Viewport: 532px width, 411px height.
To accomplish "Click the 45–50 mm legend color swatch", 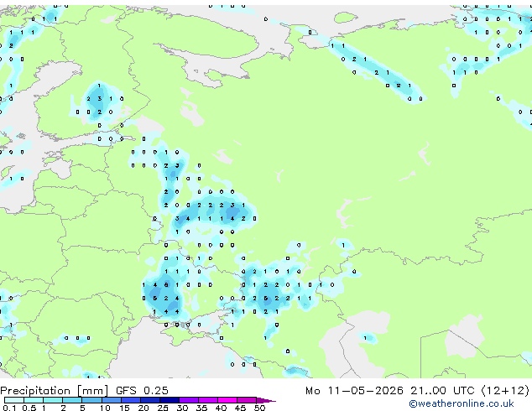I will (247, 400).
